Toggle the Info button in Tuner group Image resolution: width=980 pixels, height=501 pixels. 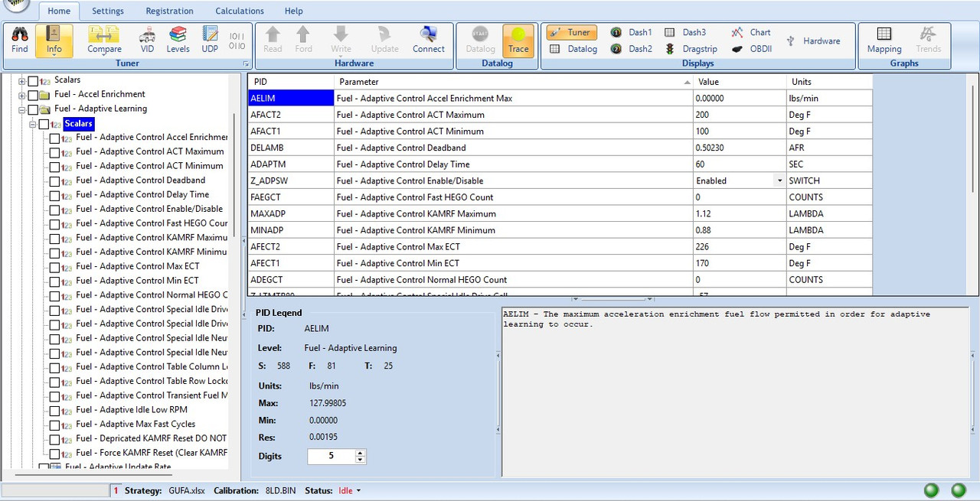[x=54, y=40]
